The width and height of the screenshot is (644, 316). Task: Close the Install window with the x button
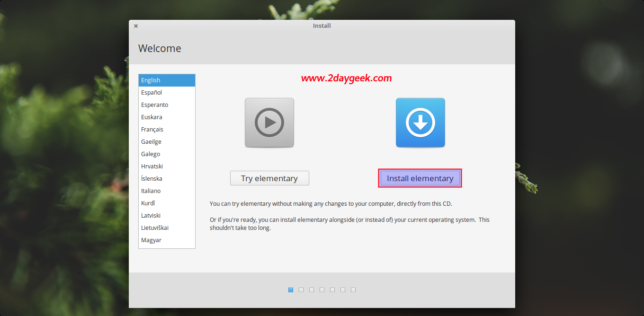(136, 26)
